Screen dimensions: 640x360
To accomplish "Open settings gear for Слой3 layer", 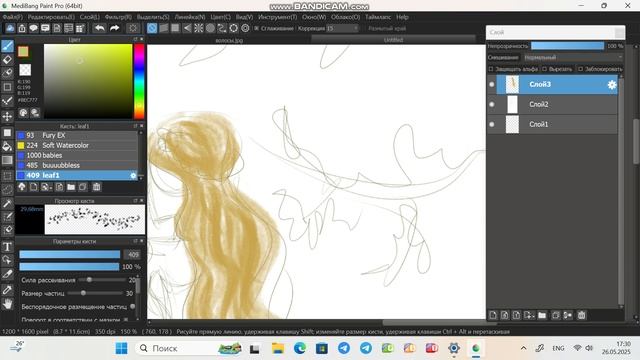I will click(x=611, y=84).
